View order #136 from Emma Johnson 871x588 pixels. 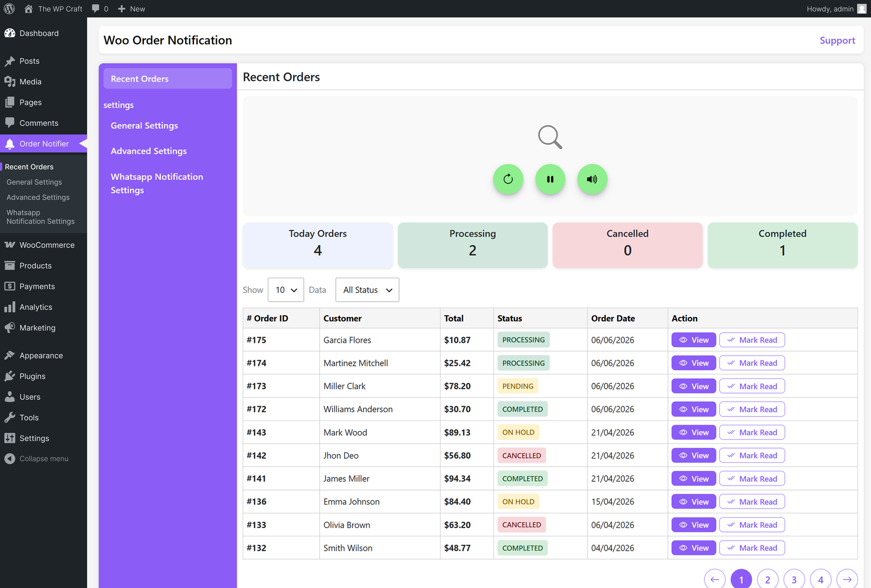(694, 502)
